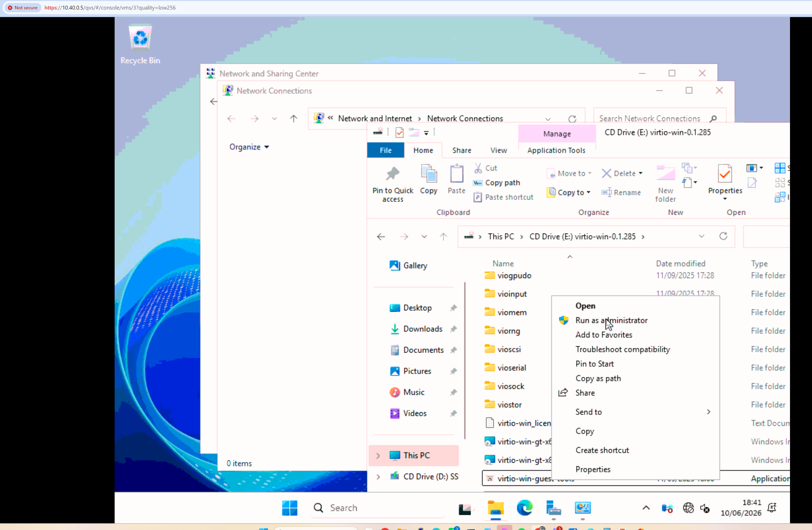Screen dimensions: 812x530
Task: Open Downloads in navigation pane
Action: tap(423, 329)
